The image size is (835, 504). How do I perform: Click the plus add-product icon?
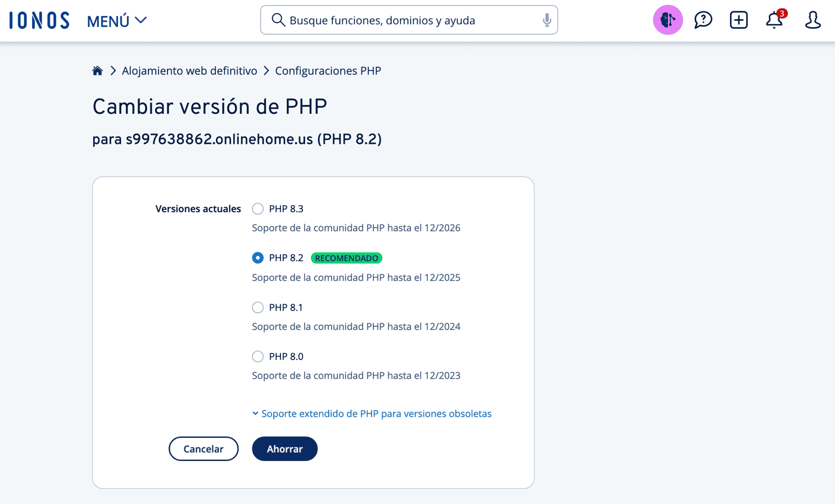pos(739,20)
